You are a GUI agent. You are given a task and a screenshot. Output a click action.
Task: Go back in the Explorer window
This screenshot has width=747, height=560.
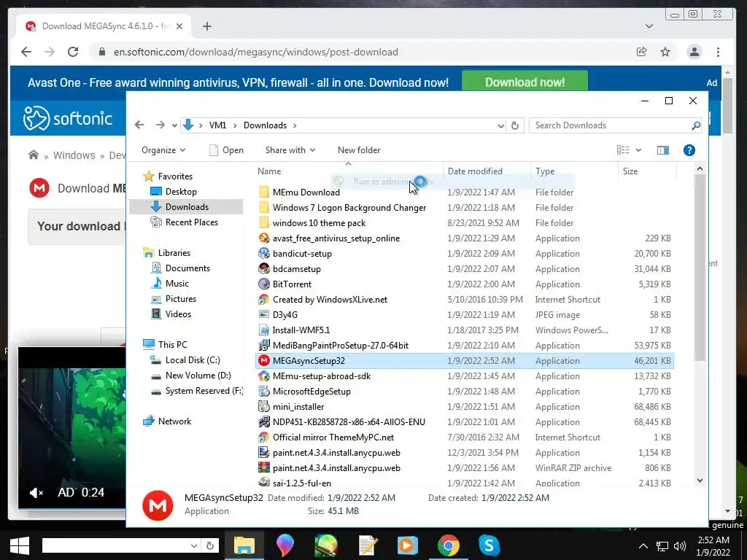(139, 125)
